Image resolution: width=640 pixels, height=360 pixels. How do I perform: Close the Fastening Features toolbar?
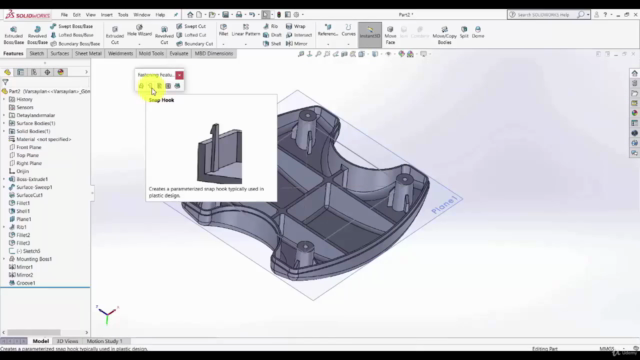pos(179,75)
